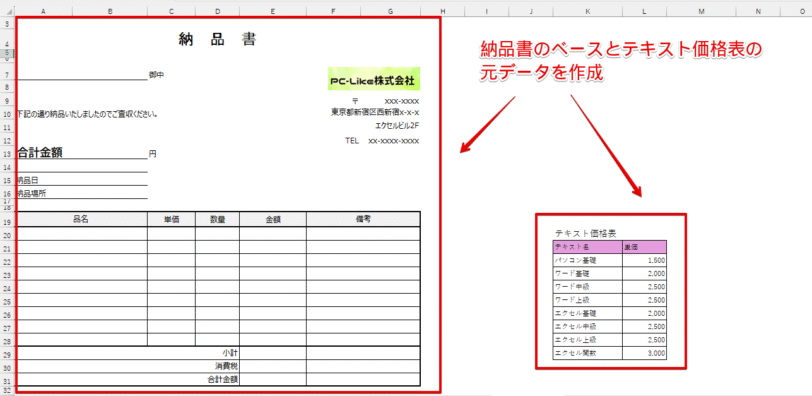
Task: Select column H header
Action: [x=442, y=11]
